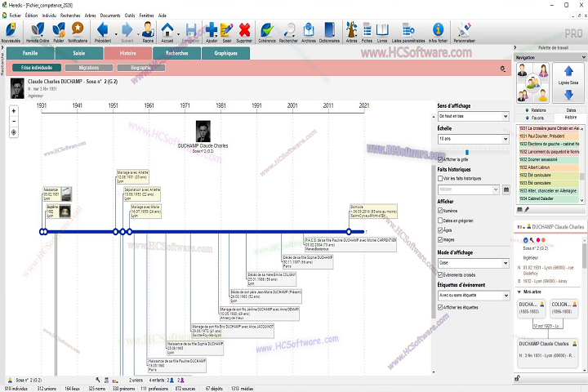Open the Mode d'affichage Case dropdown
This screenshot has height=392, width=588.
[473, 263]
